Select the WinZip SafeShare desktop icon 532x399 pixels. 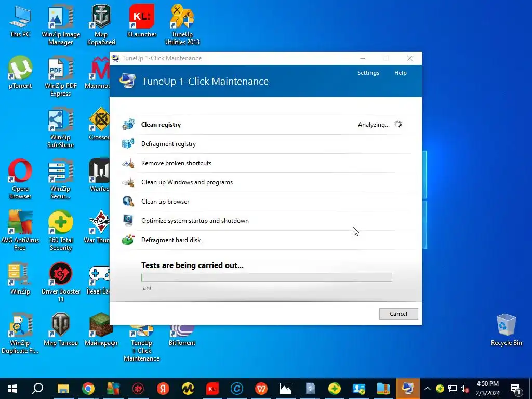pos(61,128)
